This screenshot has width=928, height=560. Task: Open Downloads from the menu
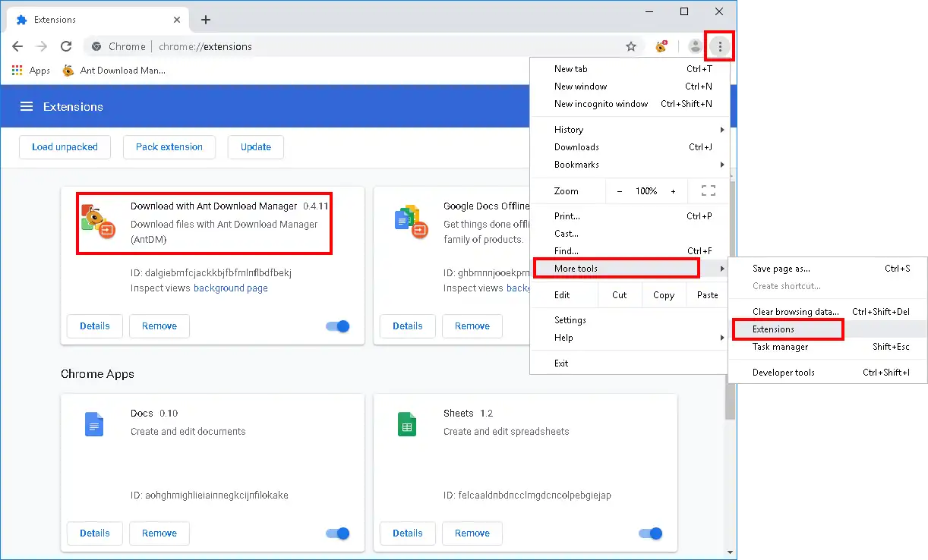pyautogui.click(x=630, y=147)
